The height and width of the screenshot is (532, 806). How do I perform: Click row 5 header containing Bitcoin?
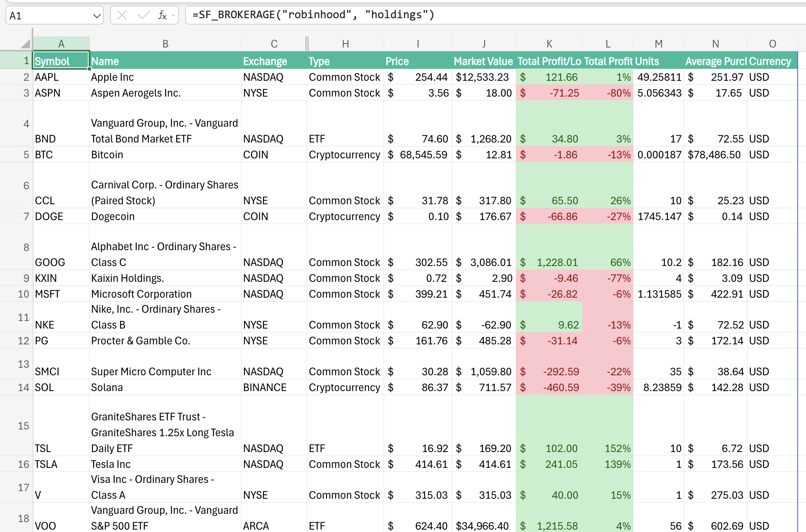pos(26,154)
